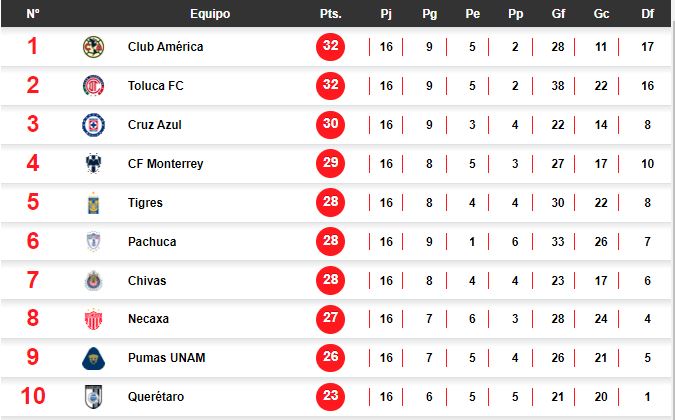The width and height of the screenshot is (675, 420).
Task: Click the Pumas UNAM team name
Action: click(166, 358)
